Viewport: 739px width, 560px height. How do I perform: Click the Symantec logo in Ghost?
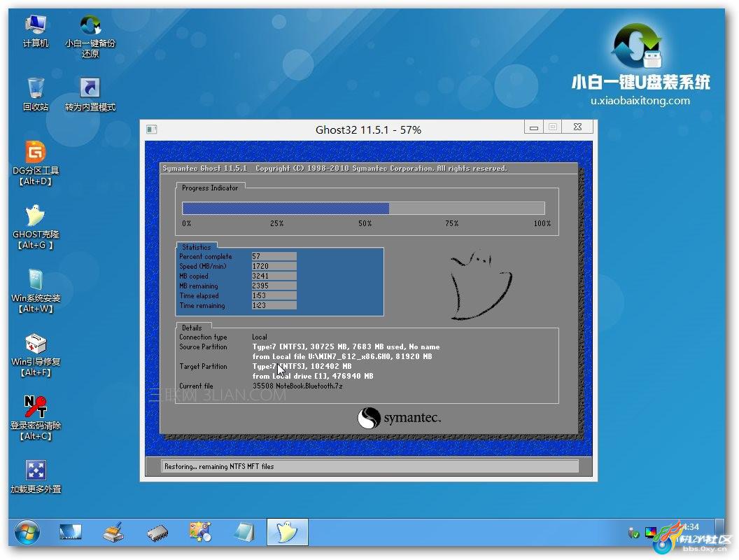point(399,418)
